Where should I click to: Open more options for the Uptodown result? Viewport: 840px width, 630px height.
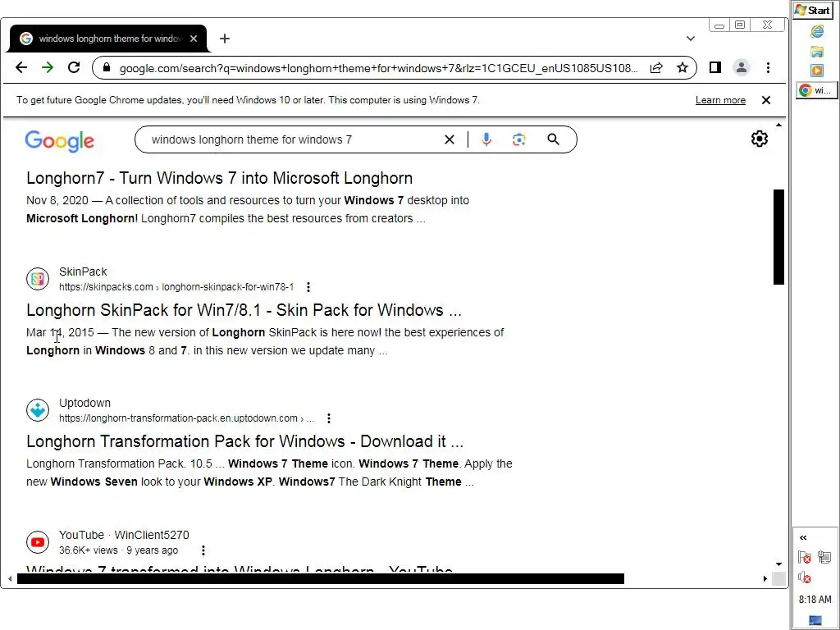pos(329,418)
